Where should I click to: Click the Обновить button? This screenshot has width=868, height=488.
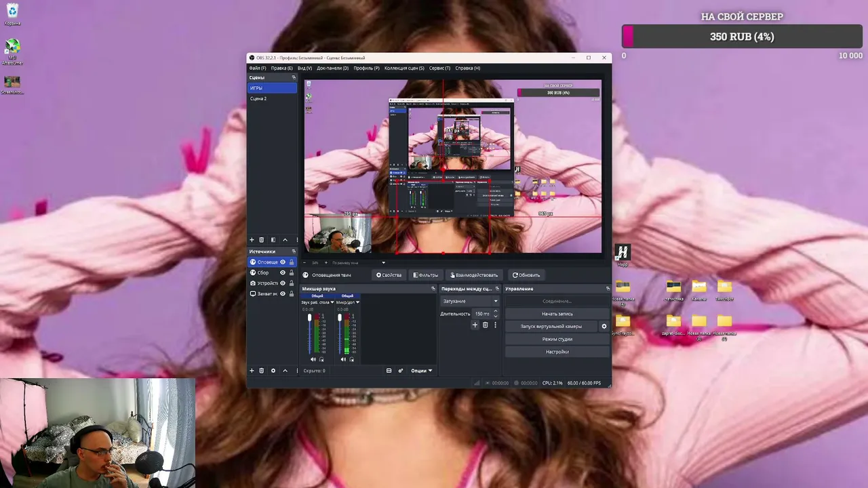(526, 275)
